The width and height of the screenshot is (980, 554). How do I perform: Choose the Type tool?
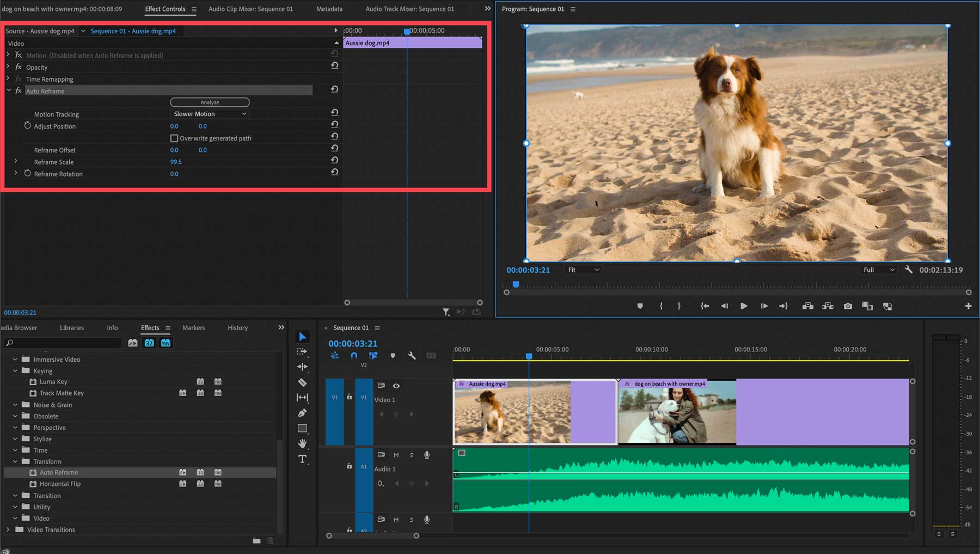pos(302,459)
